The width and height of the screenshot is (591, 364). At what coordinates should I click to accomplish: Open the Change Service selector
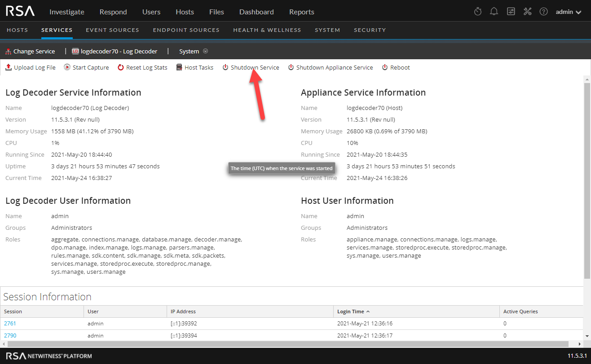(x=30, y=51)
